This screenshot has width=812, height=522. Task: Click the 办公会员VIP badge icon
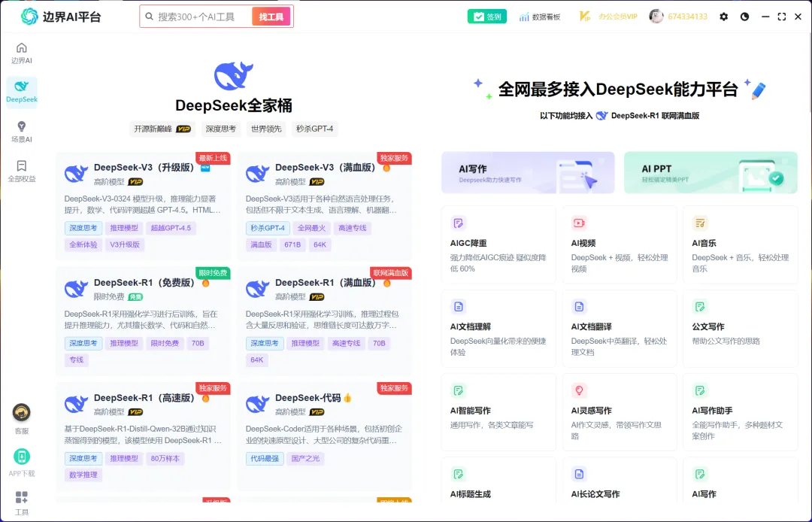(584, 17)
